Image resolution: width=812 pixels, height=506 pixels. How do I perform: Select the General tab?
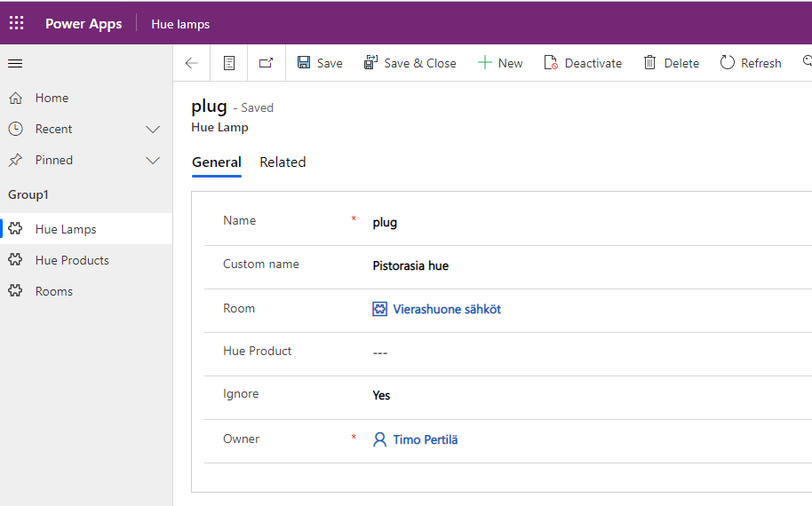tap(217, 162)
